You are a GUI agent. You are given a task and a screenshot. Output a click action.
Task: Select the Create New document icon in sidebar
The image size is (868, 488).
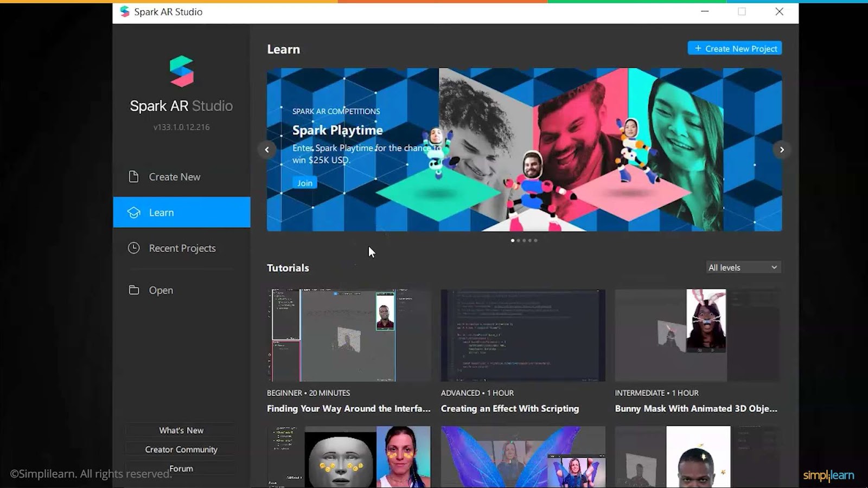133,176
